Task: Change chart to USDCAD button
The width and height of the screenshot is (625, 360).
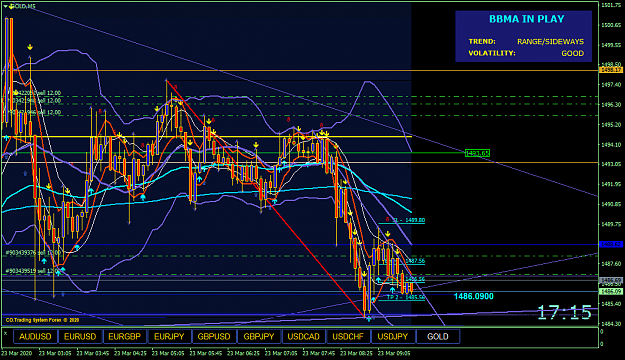Action: coord(303,336)
